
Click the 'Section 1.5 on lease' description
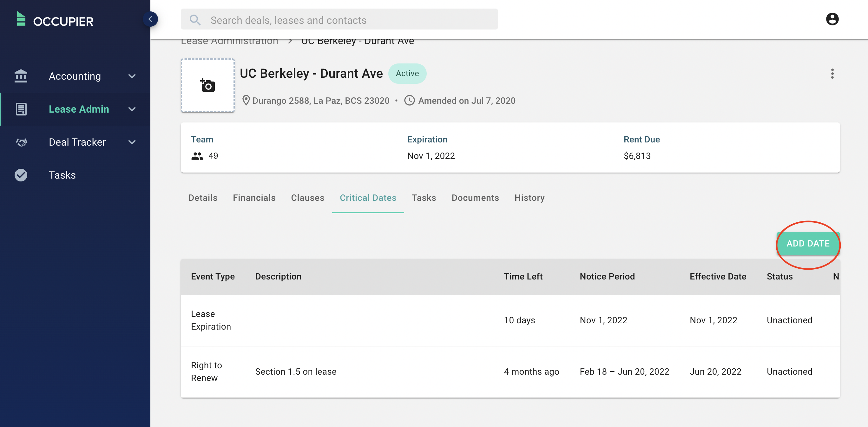point(295,371)
